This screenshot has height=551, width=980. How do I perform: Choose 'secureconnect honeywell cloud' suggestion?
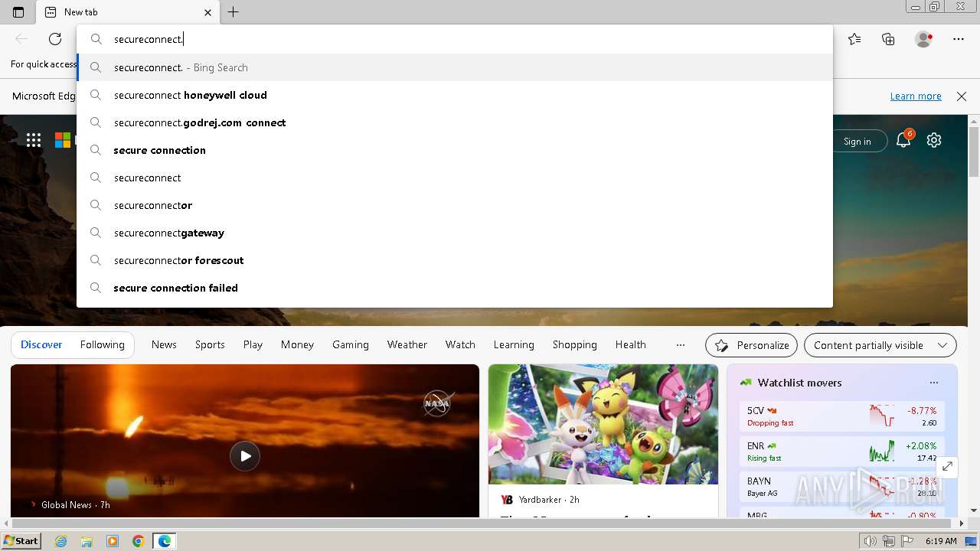coord(455,95)
